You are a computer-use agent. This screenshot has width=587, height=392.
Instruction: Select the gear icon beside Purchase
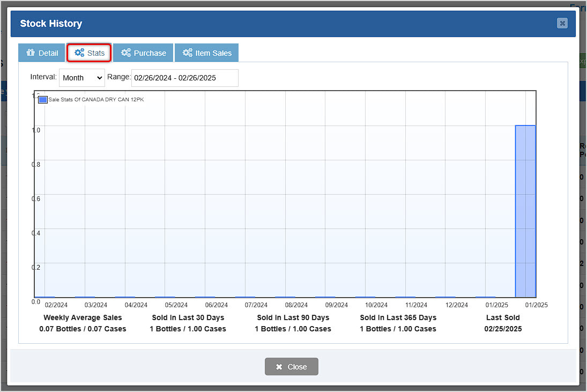(127, 53)
